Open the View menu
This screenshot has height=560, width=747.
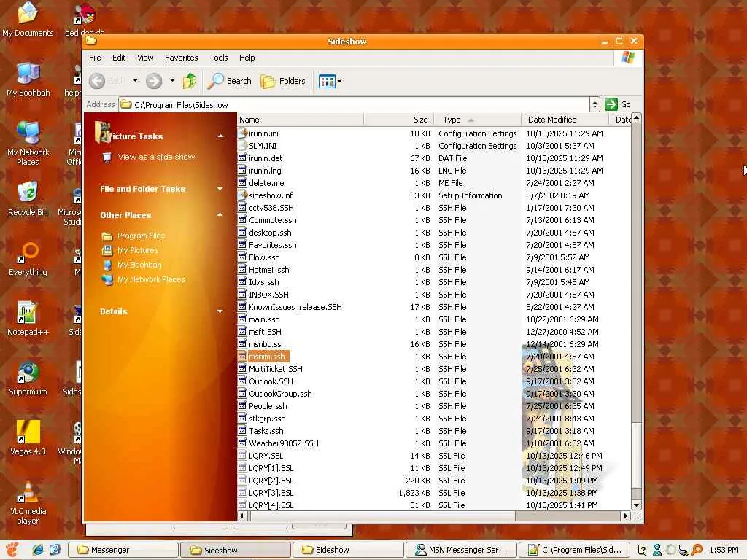coord(145,58)
